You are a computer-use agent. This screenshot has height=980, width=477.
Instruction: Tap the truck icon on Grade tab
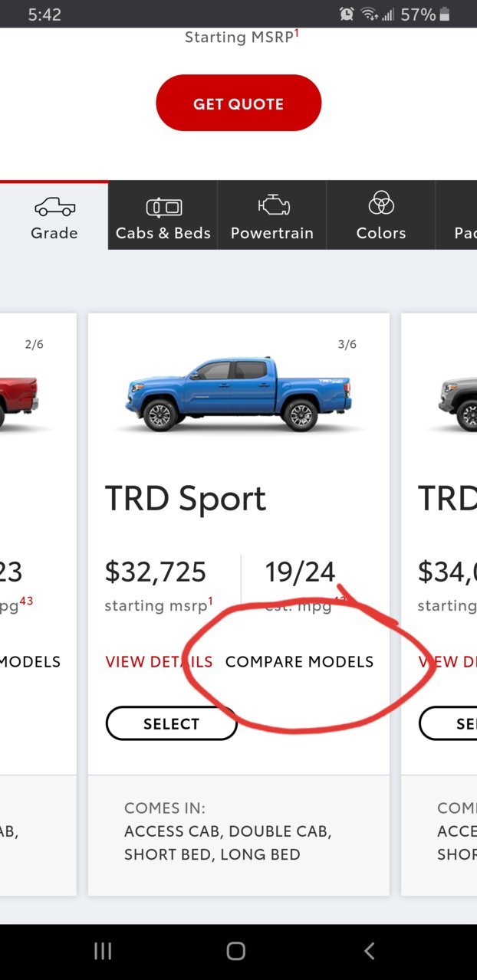55,207
